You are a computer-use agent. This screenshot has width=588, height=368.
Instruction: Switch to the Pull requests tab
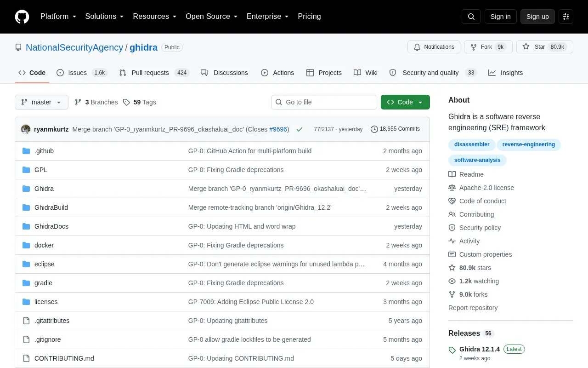click(154, 73)
